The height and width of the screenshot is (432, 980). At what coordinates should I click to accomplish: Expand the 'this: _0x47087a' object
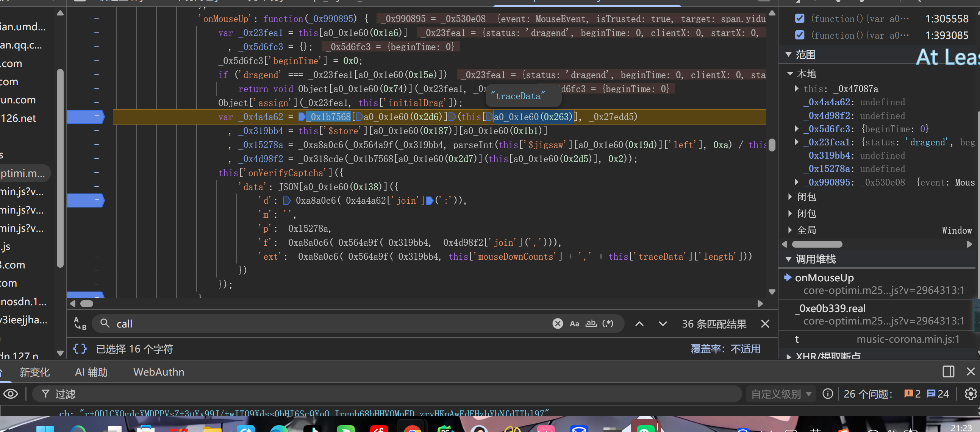point(797,89)
